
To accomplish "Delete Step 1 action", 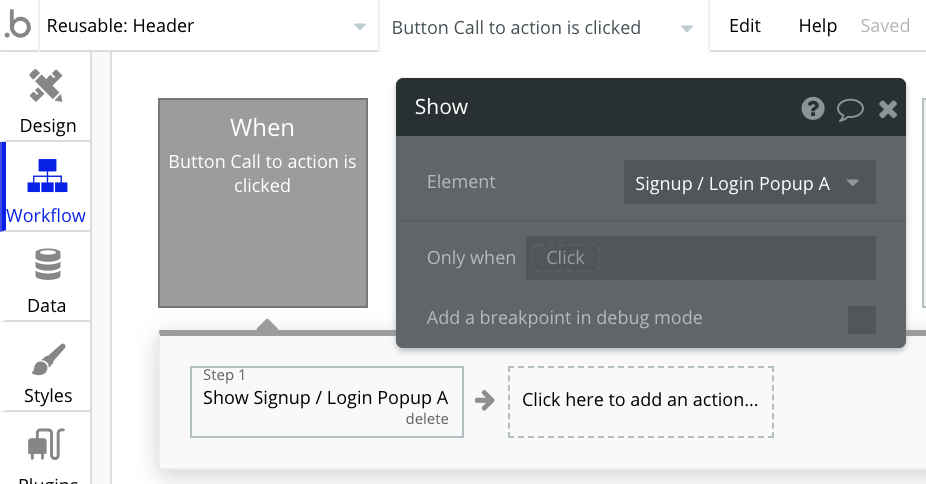I will pos(427,419).
